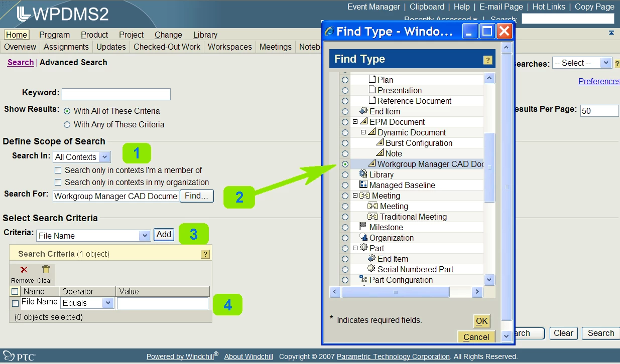
Task: Click the type list horizontal scrollbar thumb
Action: 396,292
